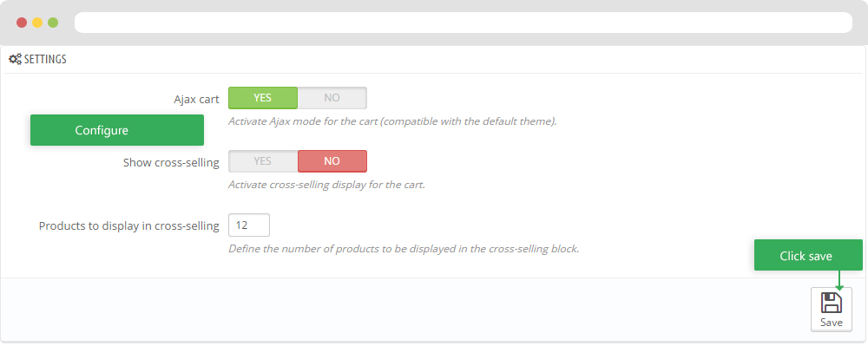Click the 'Ajax cart' label

[196, 100]
